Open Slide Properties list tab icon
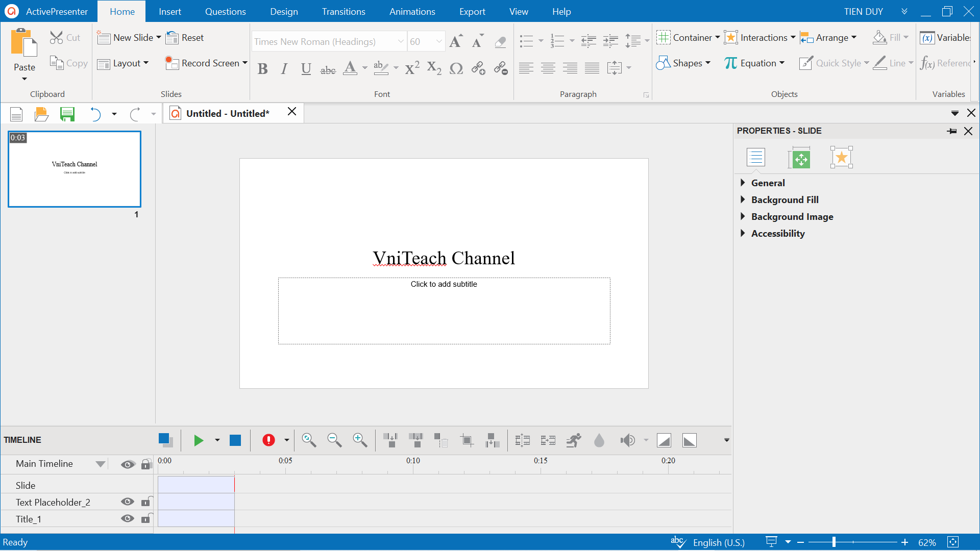The image size is (980, 551). coord(756,158)
